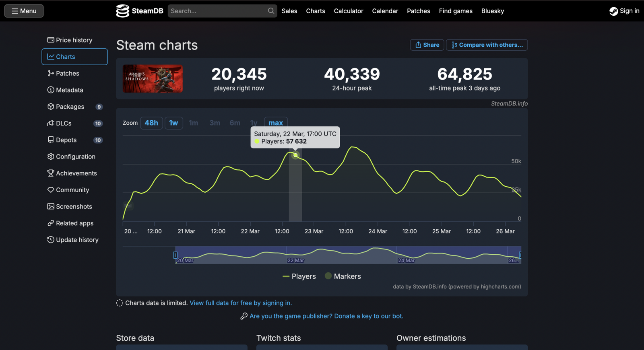644x350 pixels.
Task: Select the 48h zoom range
Action: pos(151,123)
